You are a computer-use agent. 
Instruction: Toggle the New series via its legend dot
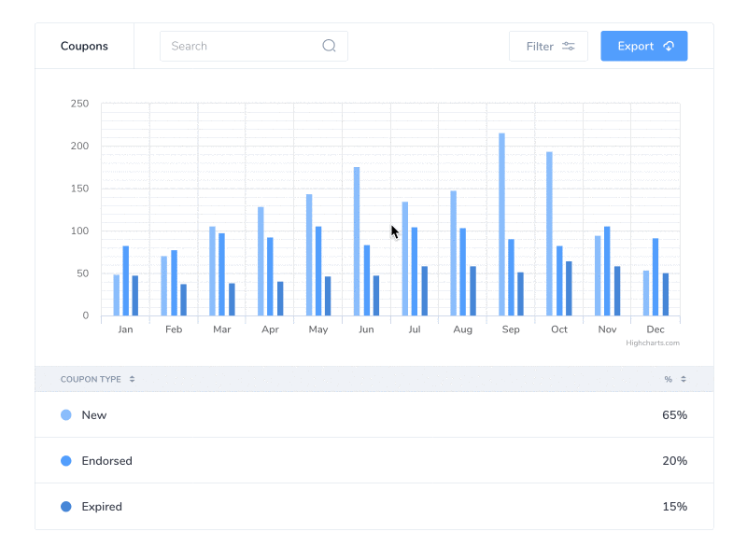(x=64, y=414)
